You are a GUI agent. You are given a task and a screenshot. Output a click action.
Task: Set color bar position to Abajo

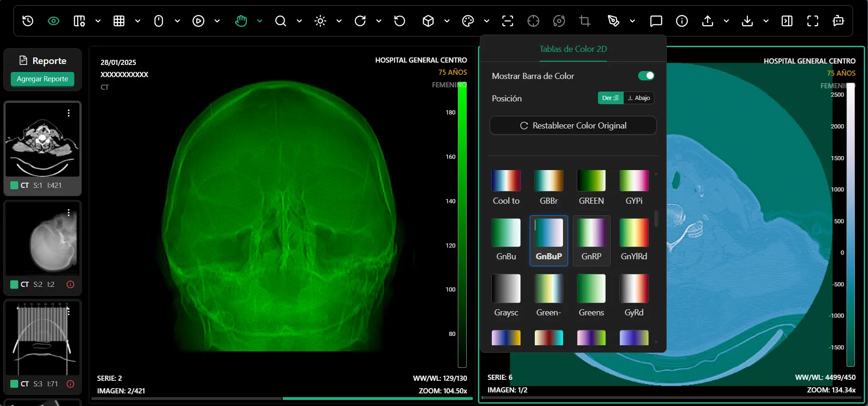639,98
